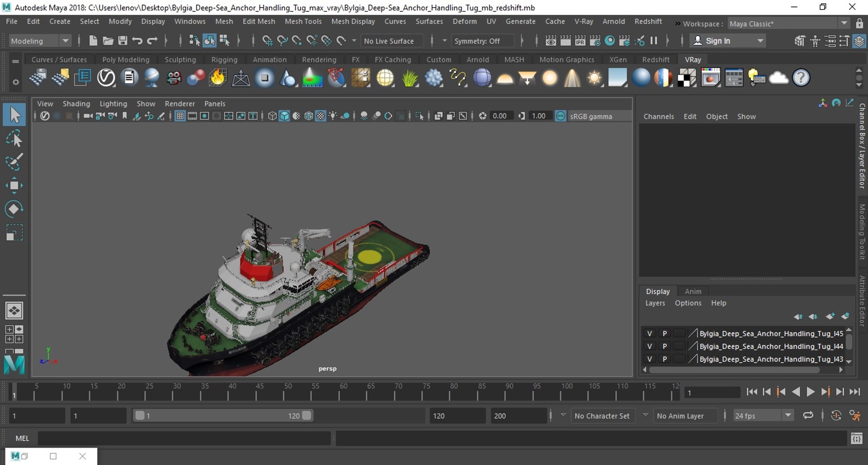Open the V-Ray help question-mark icon
This screenshot has width=868, height=465.
(x=801, y=78)
